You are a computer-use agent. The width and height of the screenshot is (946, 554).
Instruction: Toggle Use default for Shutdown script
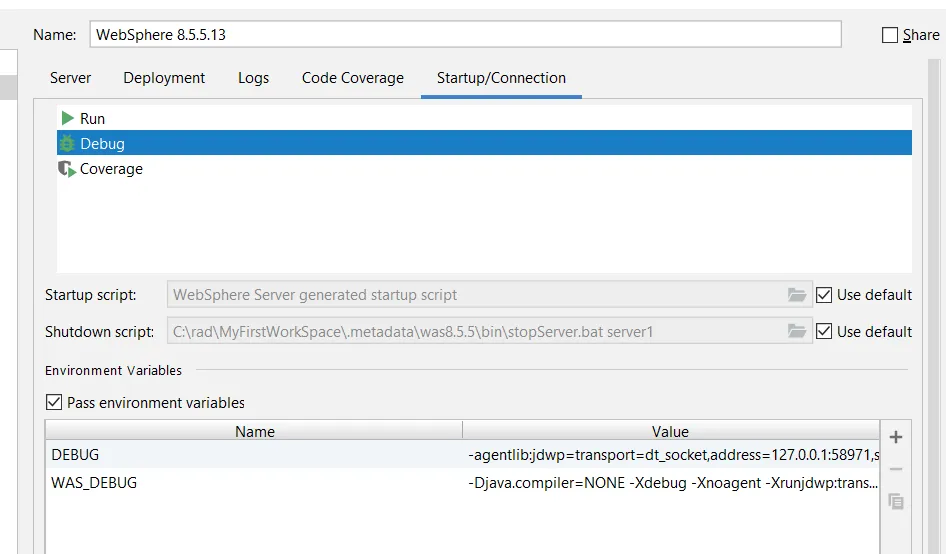coord(824,331)
